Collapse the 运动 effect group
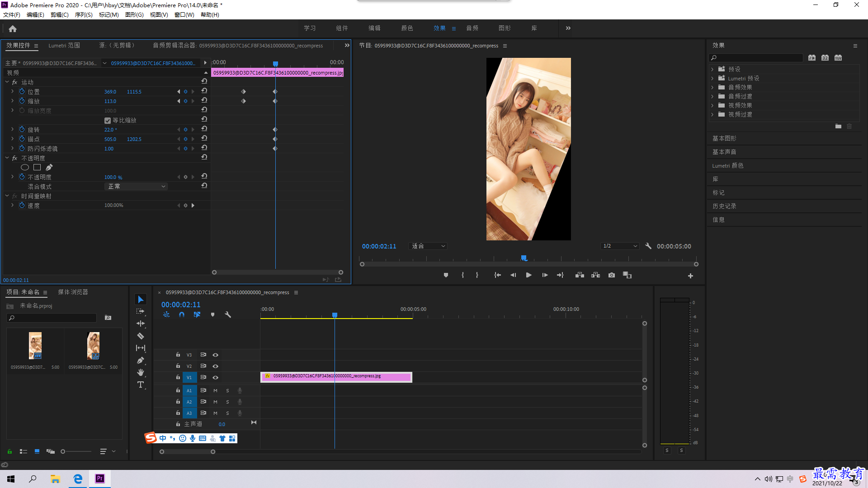 tap(7, 82)
